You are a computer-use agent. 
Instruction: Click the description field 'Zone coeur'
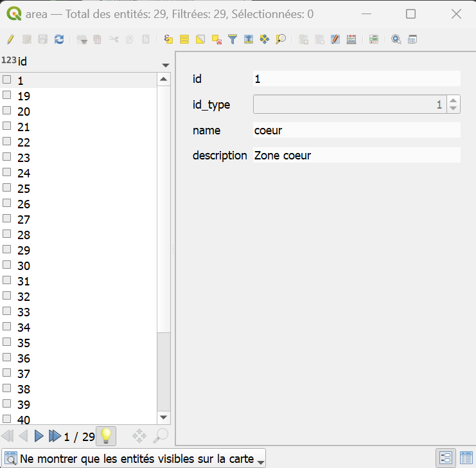click(x=357, y=156)
